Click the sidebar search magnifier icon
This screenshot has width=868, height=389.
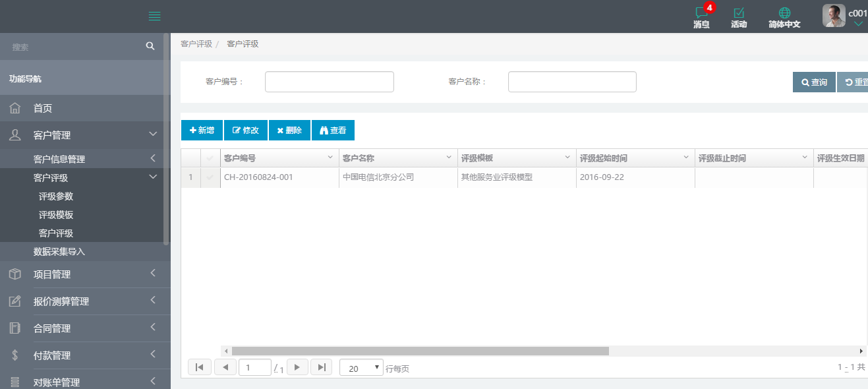(150, 46)
